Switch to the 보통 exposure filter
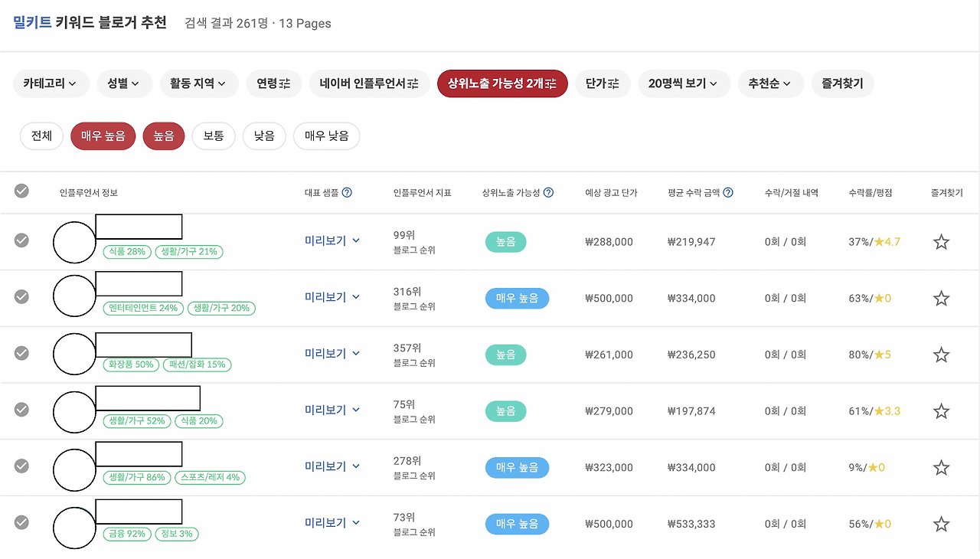Viewport: 980px width, 559px height. (x=214, y=136)
